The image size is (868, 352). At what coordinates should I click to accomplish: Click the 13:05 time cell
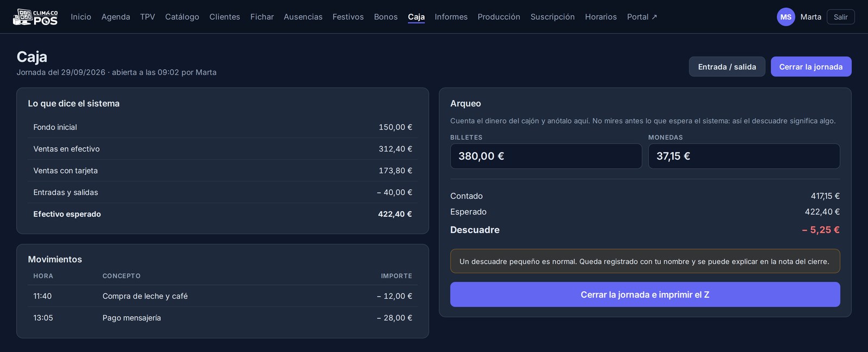coord(43,318)
